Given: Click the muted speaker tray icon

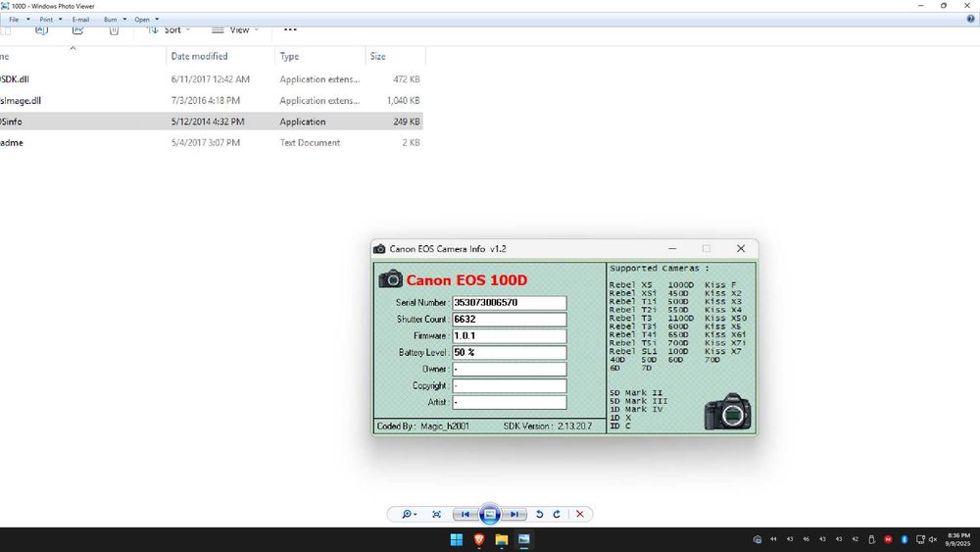Looking at the screenshot, I should point(933,539).
